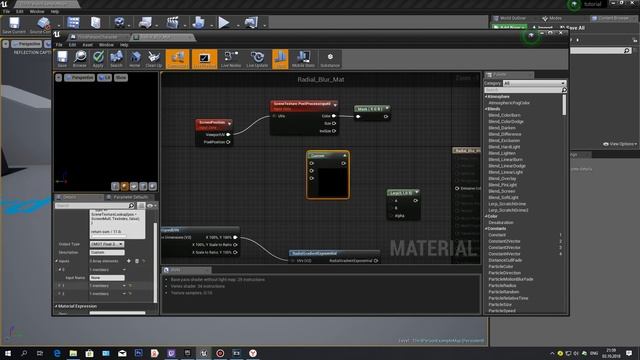The width and height of the screenshot is (640, 360).
Task: Open the Help menu of the material editor
Action: tap(124, 44)
